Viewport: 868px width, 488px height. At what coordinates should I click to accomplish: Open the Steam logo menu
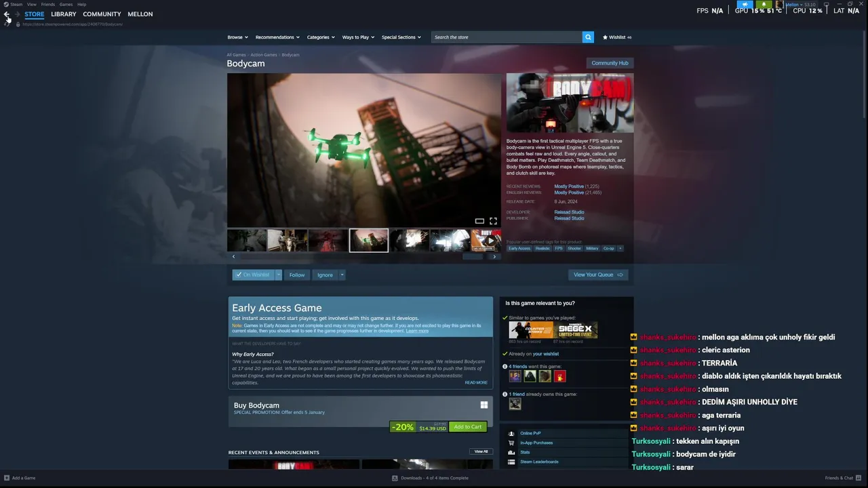6,4
